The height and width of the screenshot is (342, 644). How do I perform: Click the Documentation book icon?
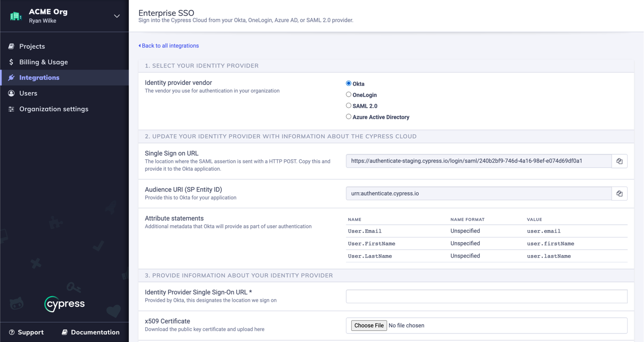point(65,332)
